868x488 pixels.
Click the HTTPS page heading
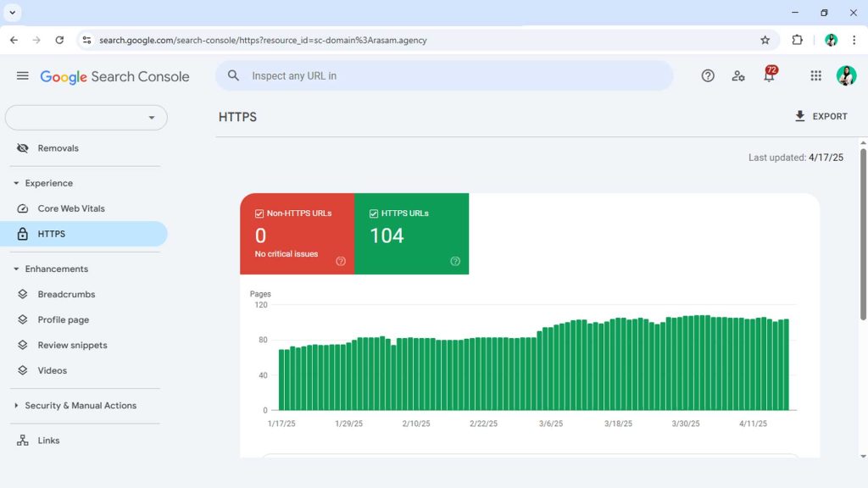[237, 117]
